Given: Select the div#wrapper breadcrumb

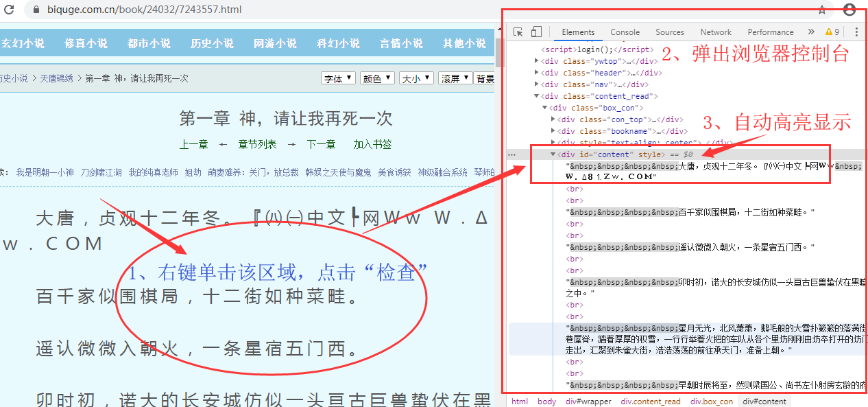Looking at the screenshot, I should click(x=588, y=402).
